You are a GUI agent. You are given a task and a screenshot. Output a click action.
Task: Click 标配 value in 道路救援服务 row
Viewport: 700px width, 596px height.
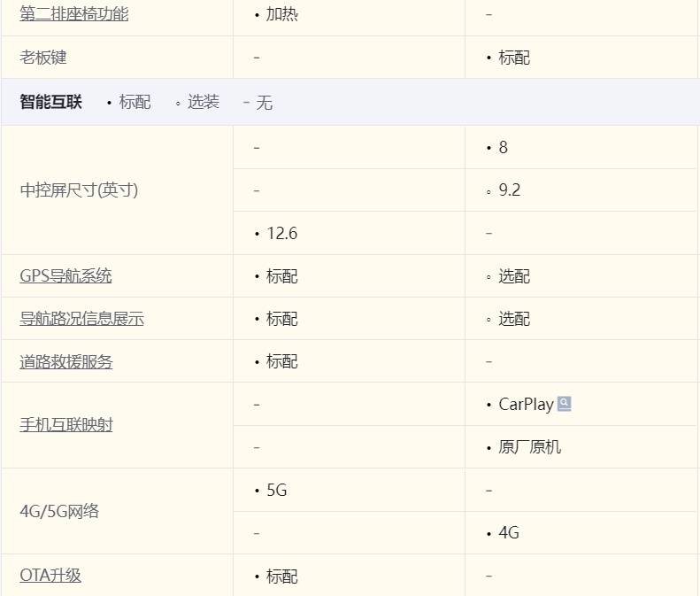point(282,361)
